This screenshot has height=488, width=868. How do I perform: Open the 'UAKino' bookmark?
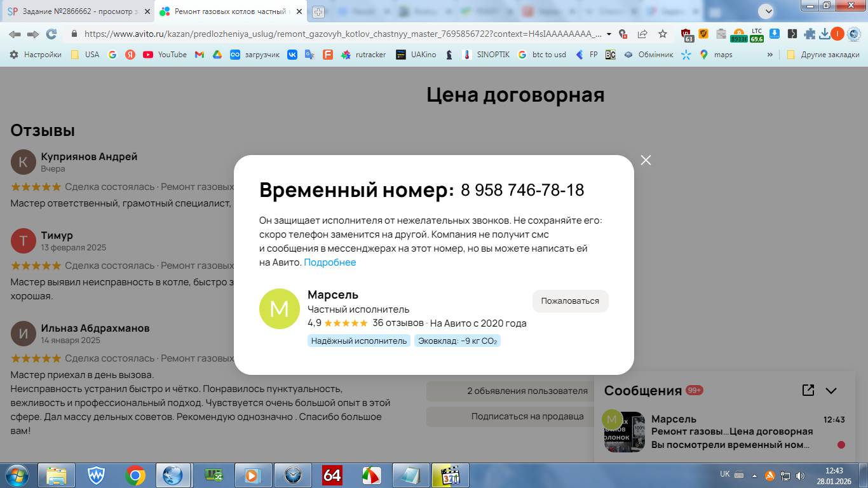pos(416,55)
